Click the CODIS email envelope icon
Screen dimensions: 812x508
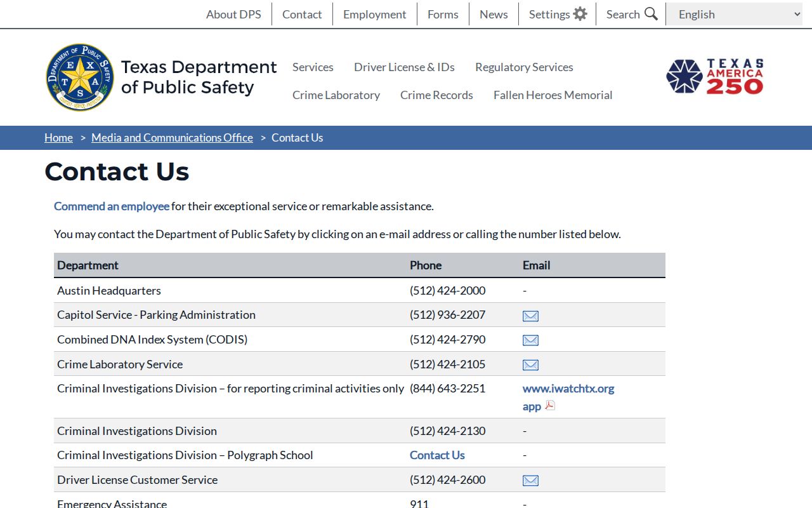(x=530, y=340)
